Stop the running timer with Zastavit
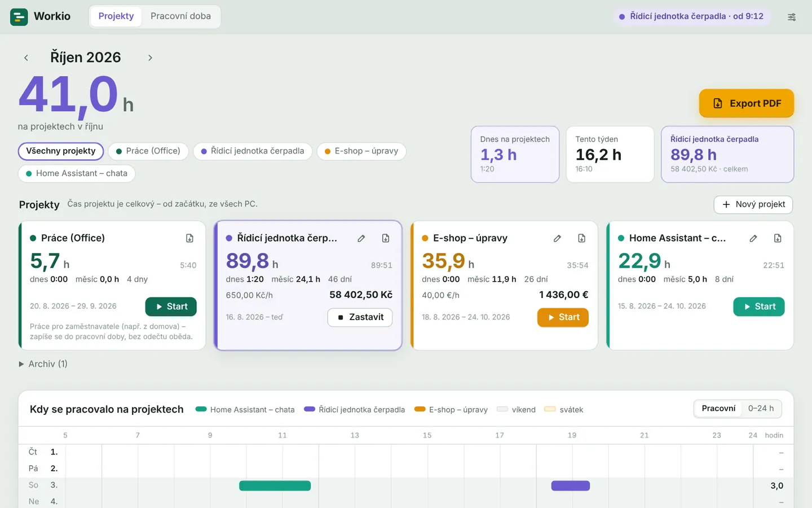812x508 pixels. [x=360, y=317]
